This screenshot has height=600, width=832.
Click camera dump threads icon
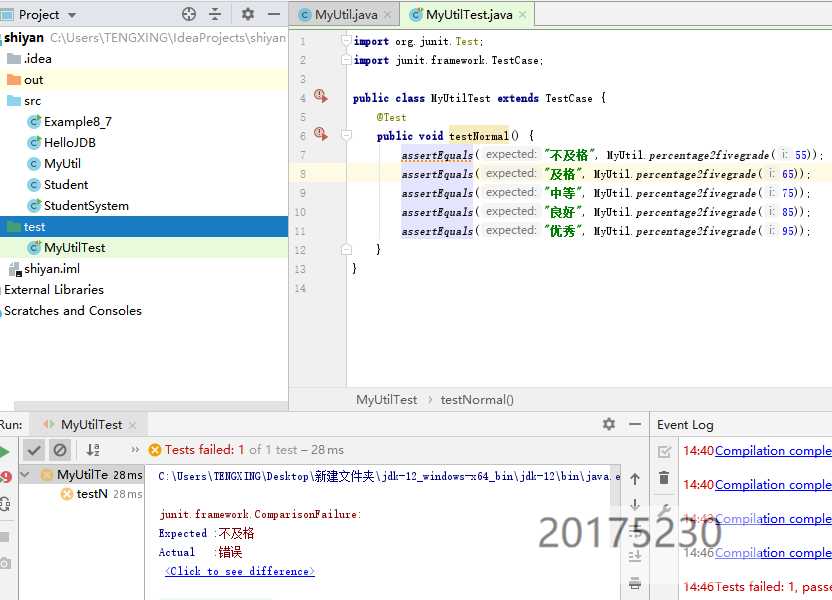5,563
